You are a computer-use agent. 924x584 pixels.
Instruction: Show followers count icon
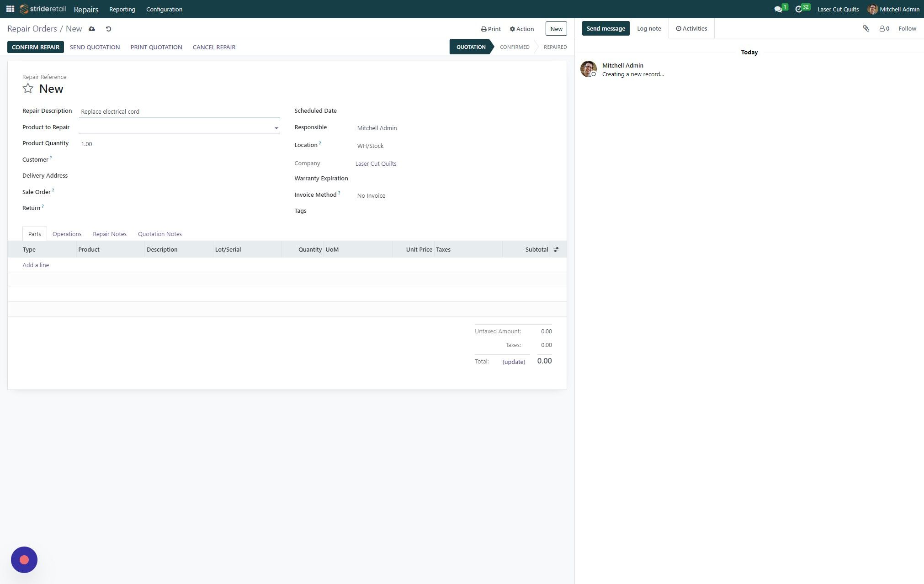(x=884, y=28)
